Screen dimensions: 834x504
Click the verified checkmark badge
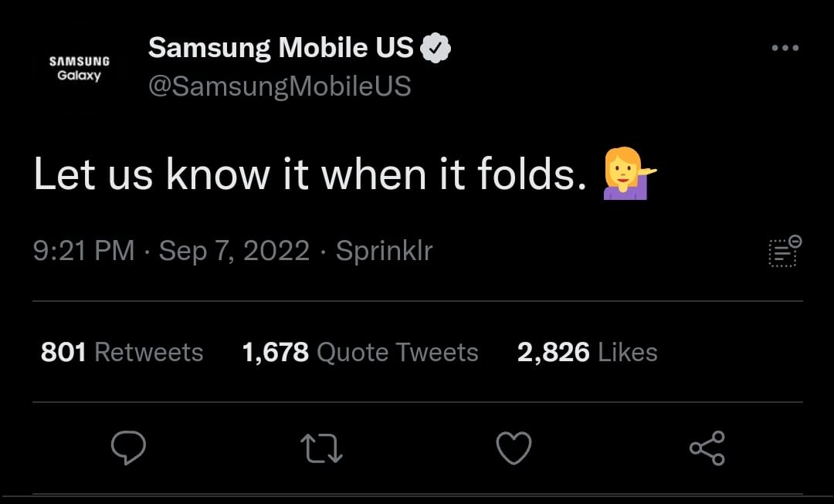point(436,49)
